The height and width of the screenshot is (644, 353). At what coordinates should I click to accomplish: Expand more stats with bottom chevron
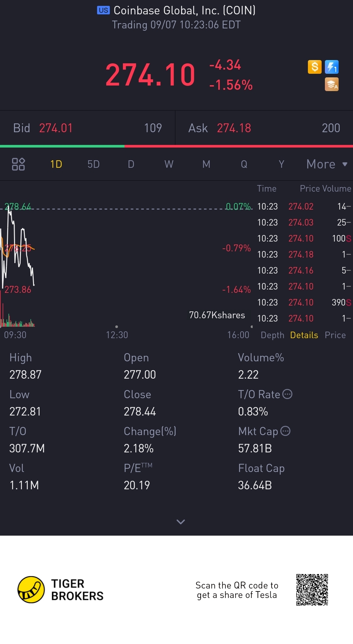(181, 522)
